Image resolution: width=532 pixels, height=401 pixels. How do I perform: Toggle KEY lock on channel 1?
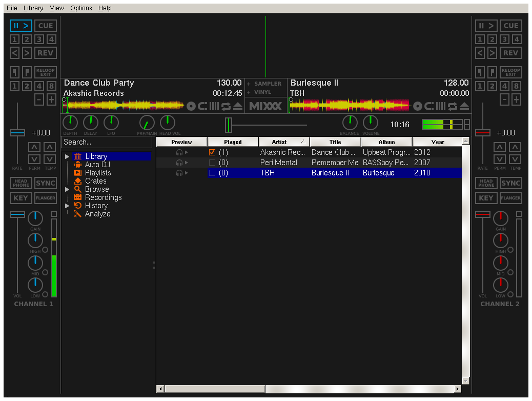(21, 198)
